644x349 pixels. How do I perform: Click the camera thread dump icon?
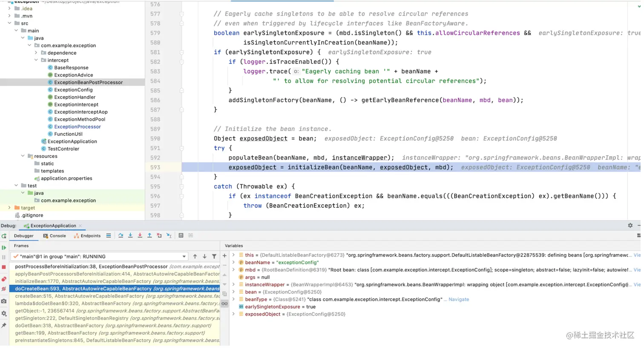[x=4, y=301]
